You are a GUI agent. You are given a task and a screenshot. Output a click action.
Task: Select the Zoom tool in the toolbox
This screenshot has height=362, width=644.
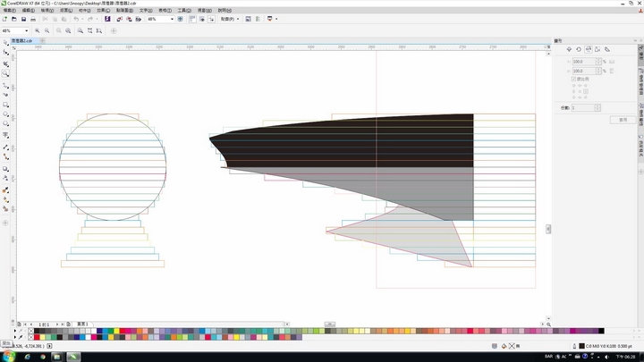point(5,73)
